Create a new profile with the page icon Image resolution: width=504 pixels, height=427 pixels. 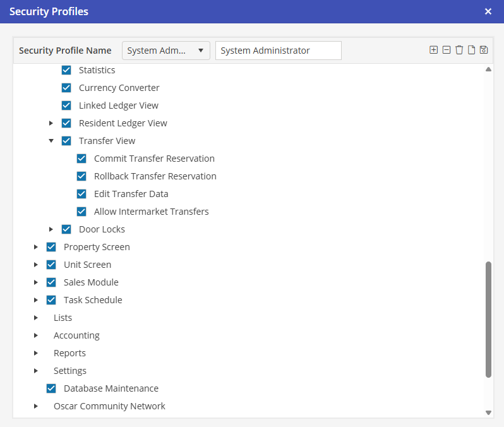[471, 50]
